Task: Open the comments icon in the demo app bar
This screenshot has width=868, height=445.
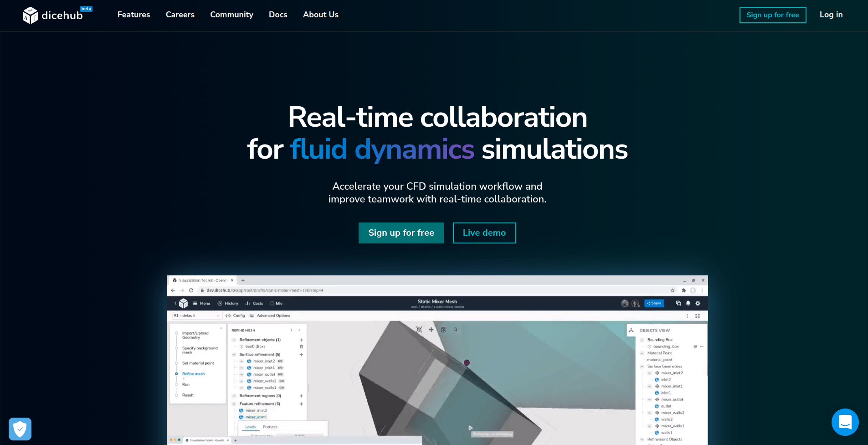Action: pyautogui.click(x=678, y=303)
